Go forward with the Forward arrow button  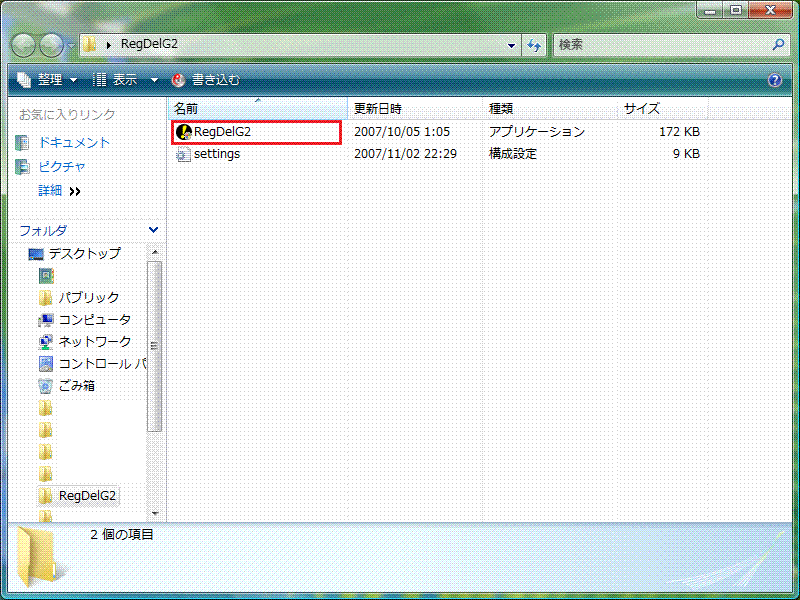(52, 45)
